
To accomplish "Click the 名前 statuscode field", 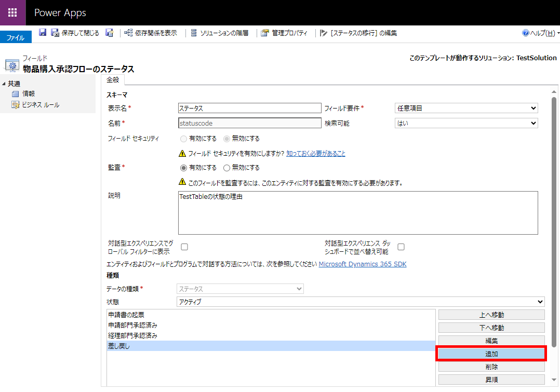I will tap(250, 123).
